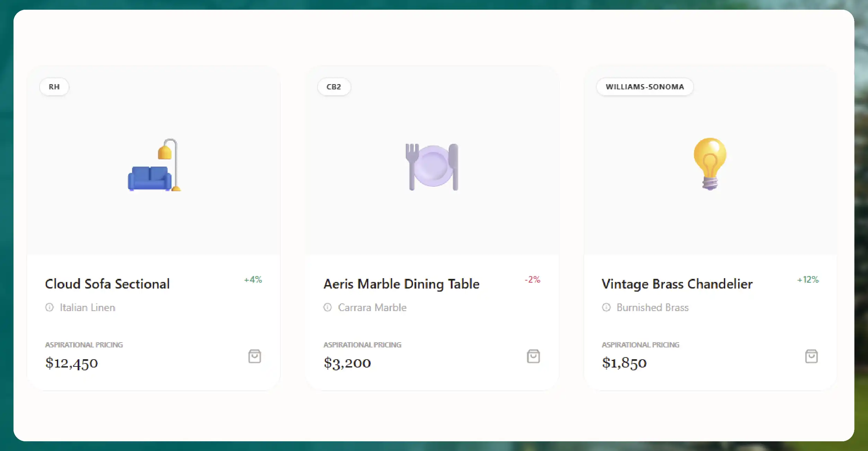Click the info icon next to Italian Linen
Screen dimensions: 868x451
(x=50, y=307)
